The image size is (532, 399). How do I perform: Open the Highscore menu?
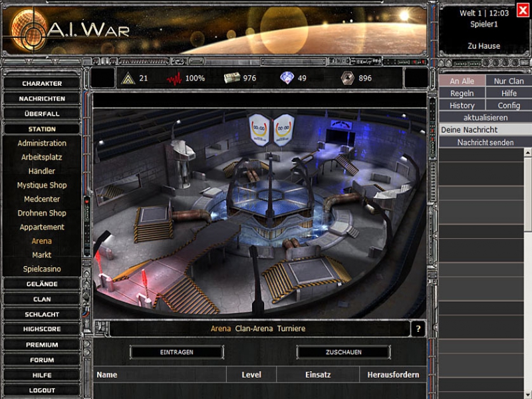pos(42,329)
